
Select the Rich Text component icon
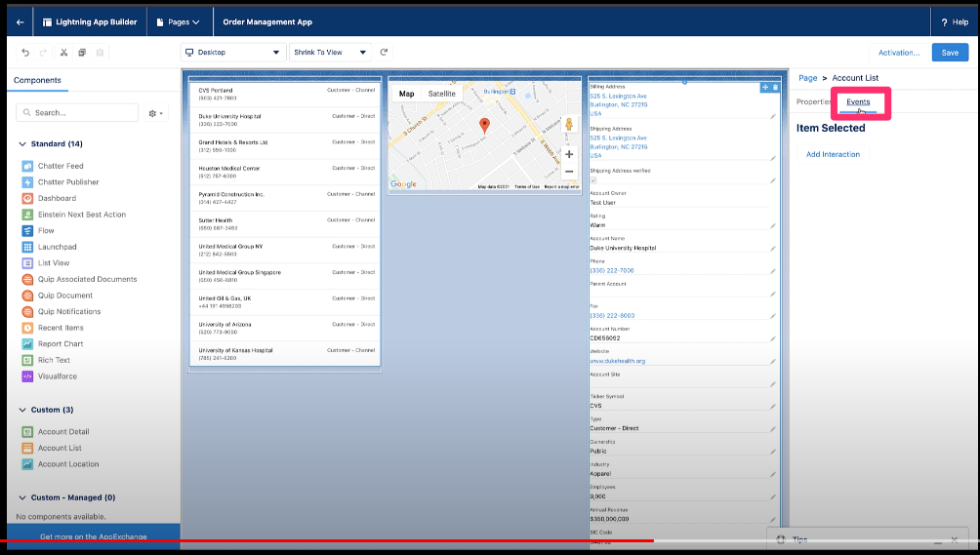[x=27, y=360]
